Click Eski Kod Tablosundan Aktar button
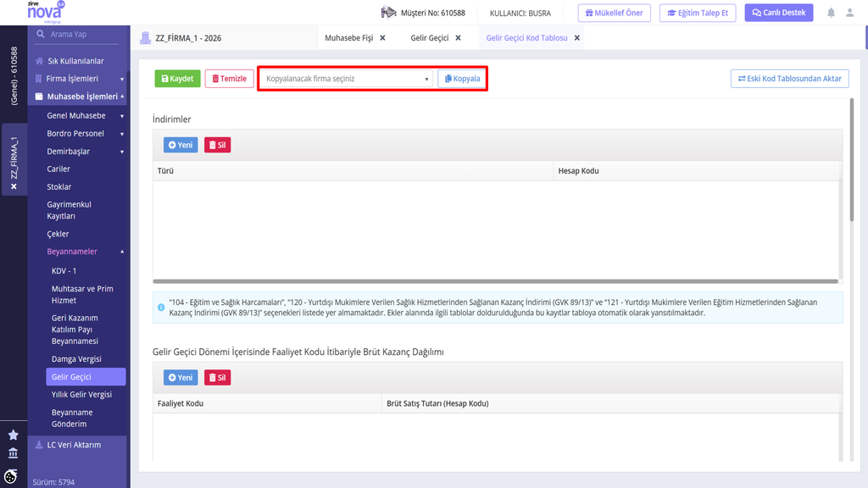Screen dimensions: 868x488 [789, 79]
